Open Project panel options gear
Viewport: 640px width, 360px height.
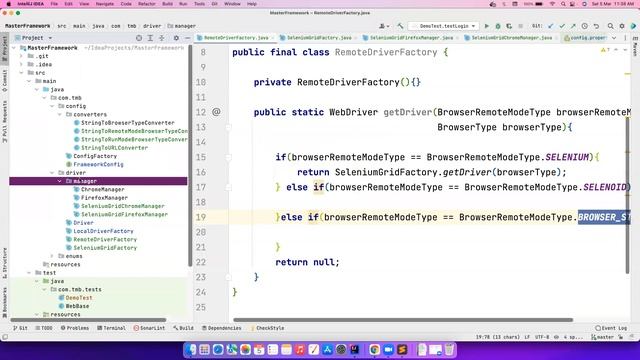coord(176,38)
